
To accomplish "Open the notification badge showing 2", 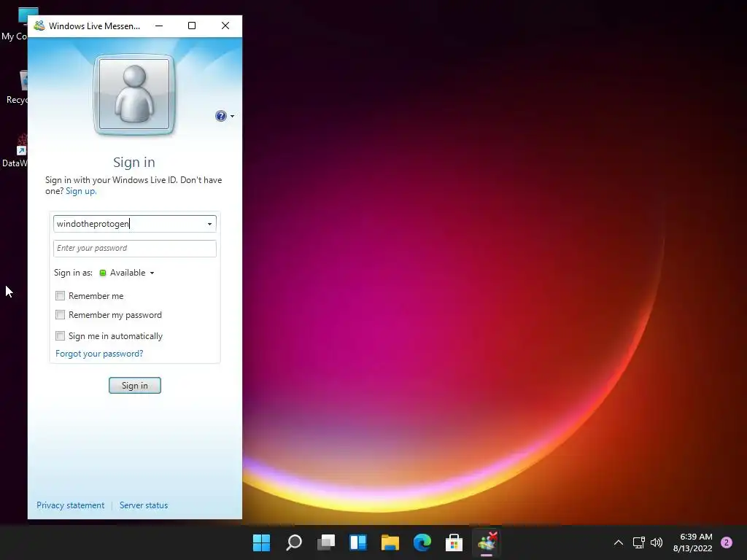I will click(x=727, y=542).
